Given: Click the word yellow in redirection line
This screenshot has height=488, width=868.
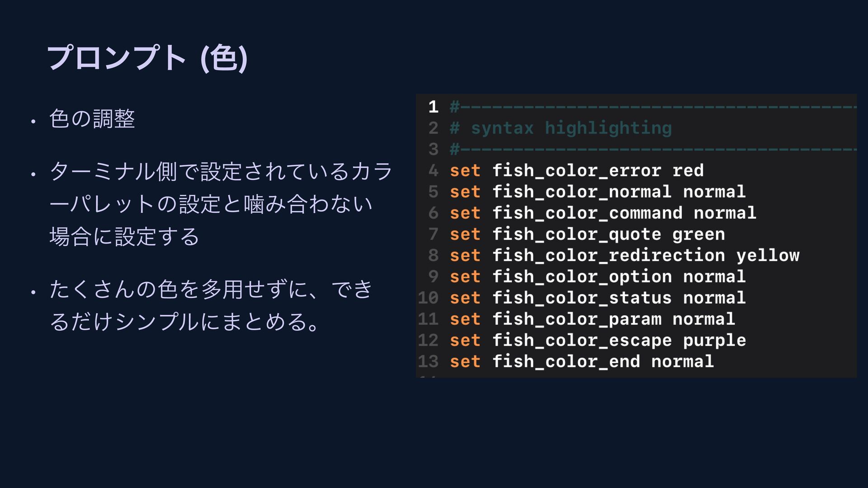Looking at the screenshot, I should (768, 256).
